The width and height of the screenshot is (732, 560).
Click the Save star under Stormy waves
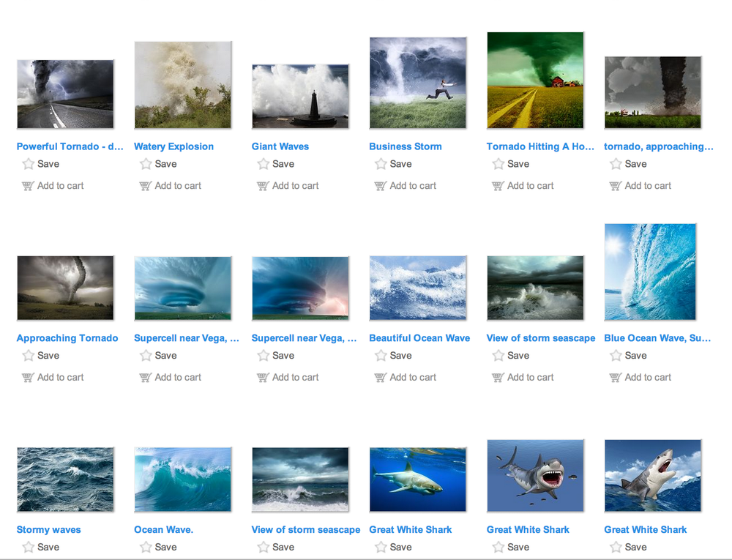29,547
